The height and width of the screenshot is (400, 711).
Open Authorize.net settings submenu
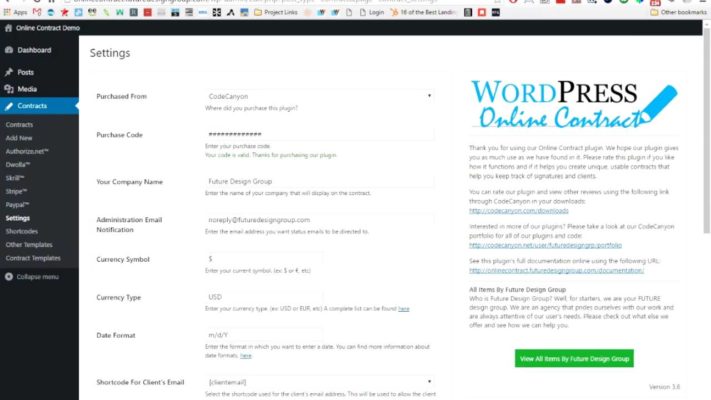[x=27, y=151]
